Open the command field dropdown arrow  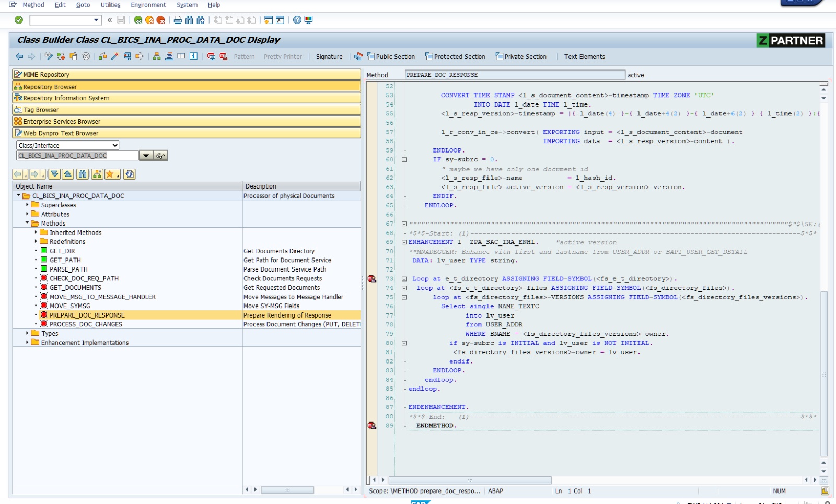point(96,20)
